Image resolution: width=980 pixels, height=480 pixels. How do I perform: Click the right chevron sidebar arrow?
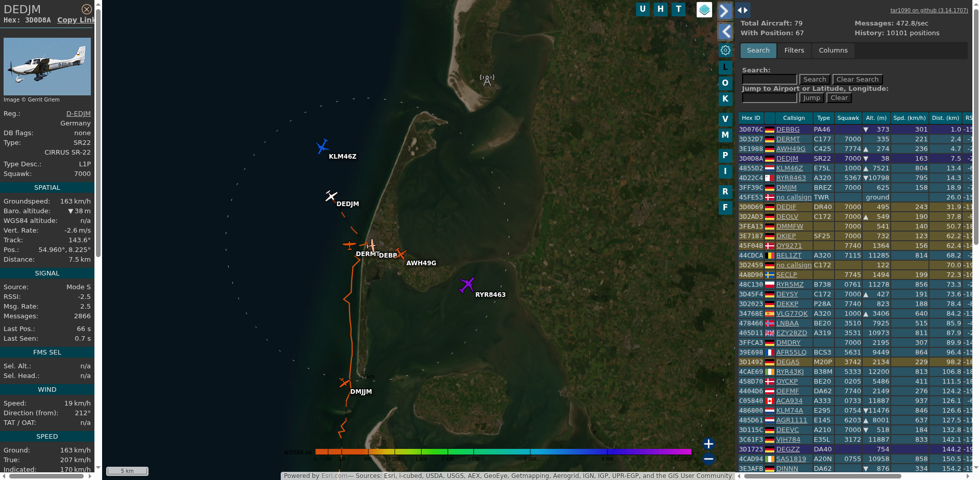click(x=725, y=11)
